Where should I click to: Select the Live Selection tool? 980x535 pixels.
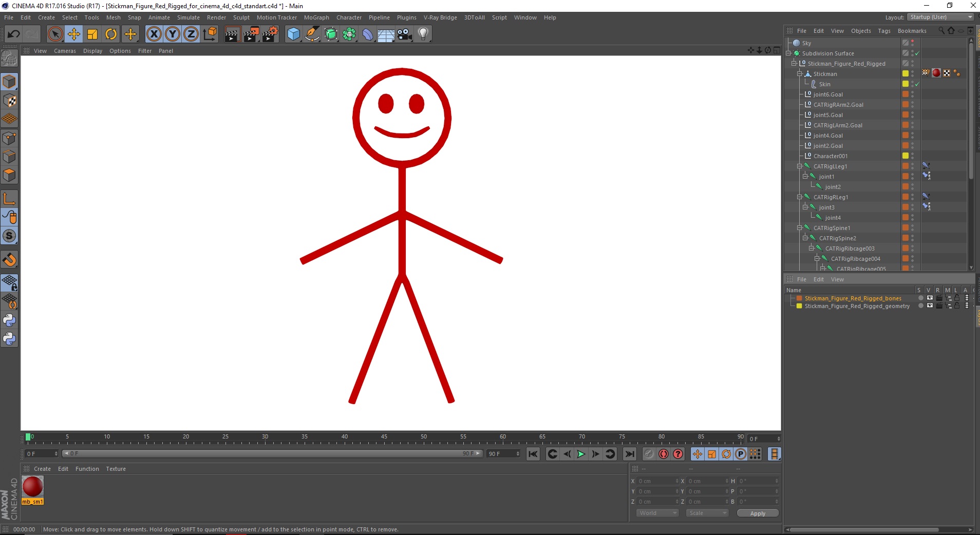[55, 34]
